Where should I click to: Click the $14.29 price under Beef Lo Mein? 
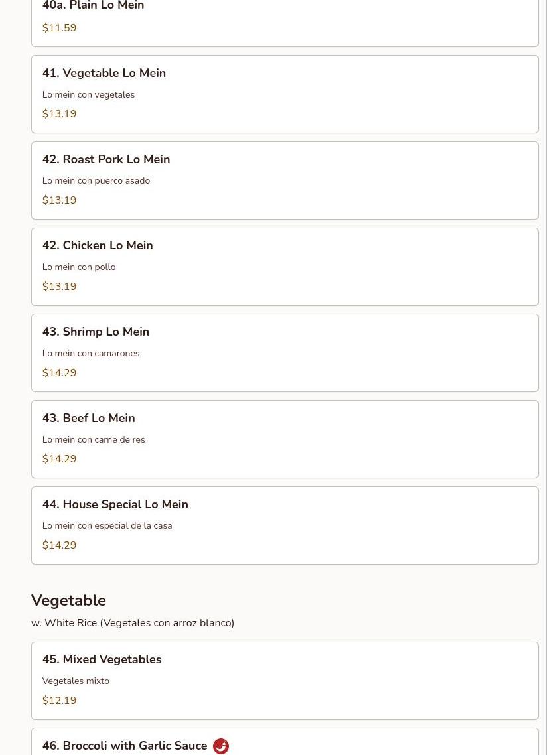59,458
